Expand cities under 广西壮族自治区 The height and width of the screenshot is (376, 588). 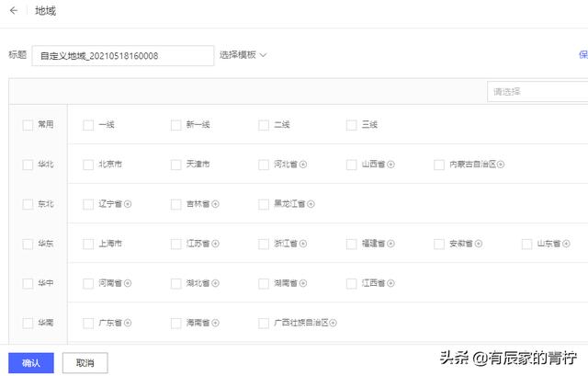(x=333, y=323)
